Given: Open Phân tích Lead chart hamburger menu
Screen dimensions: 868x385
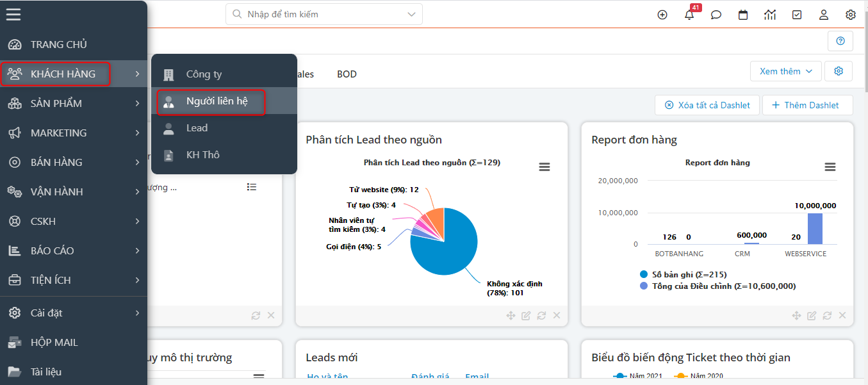Looking at the screenshot, I should [545, 167].
